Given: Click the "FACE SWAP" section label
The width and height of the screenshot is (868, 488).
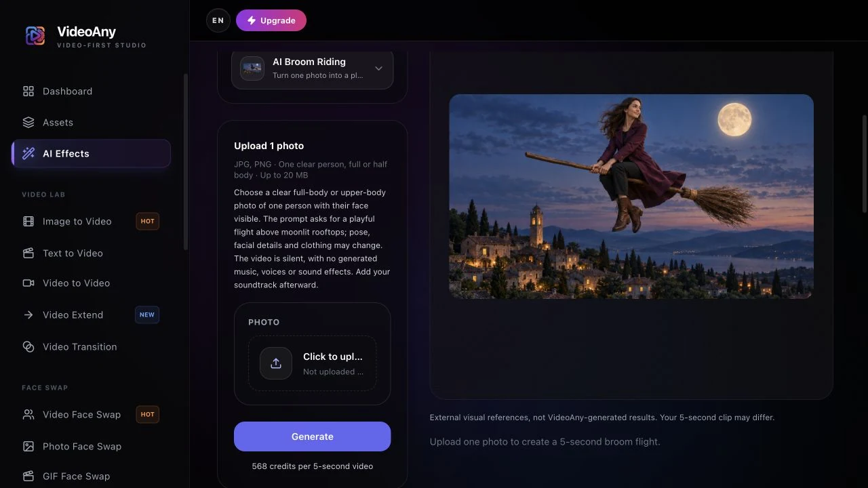Looking at the screenshot, I should pyautogui.click(x=45, y=388).
